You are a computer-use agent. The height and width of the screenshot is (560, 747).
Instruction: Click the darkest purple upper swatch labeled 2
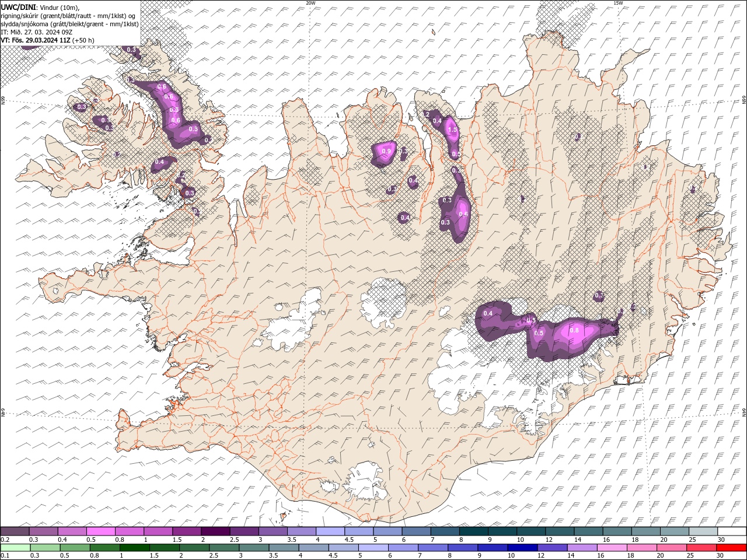[215, 531]
